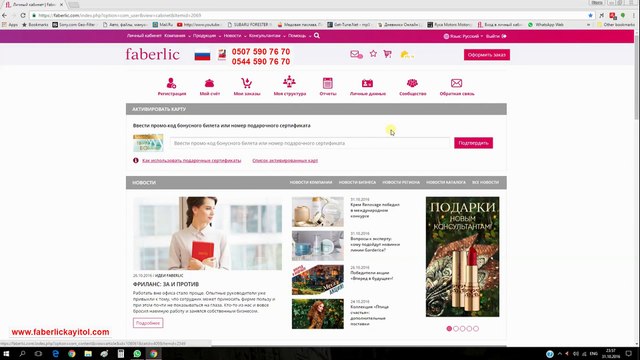Viewport: 640px width, 360px height.
Task: Select the third banner carousel dot
Action: [x=462, y=329]
